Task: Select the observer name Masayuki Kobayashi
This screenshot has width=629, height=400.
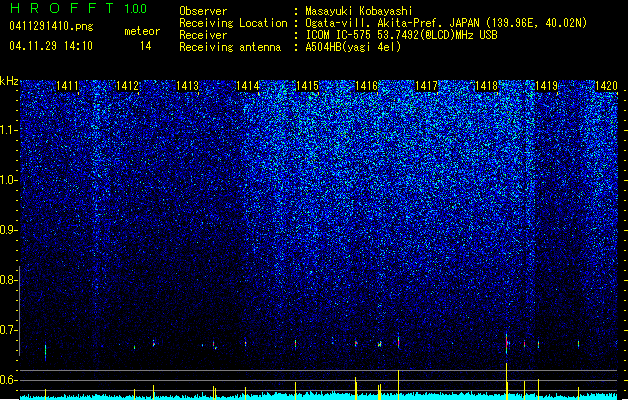Action: click(x=358, y=11)
